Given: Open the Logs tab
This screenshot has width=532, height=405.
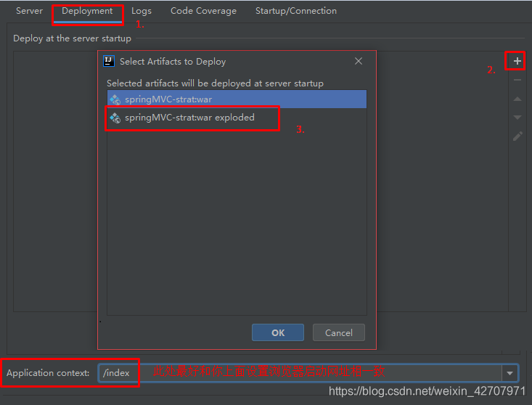Looking at the screenshot, I should 142,11.
